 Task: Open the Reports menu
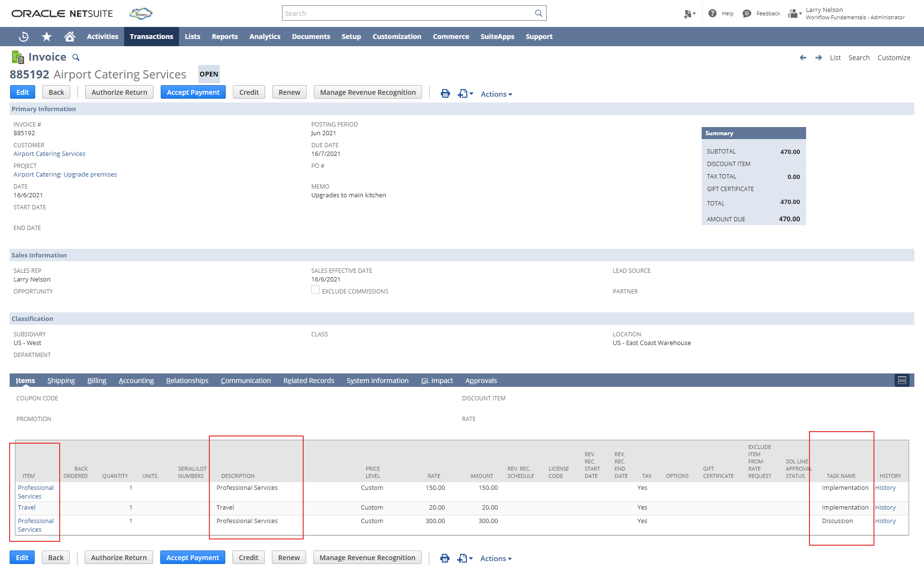(225, 37)
